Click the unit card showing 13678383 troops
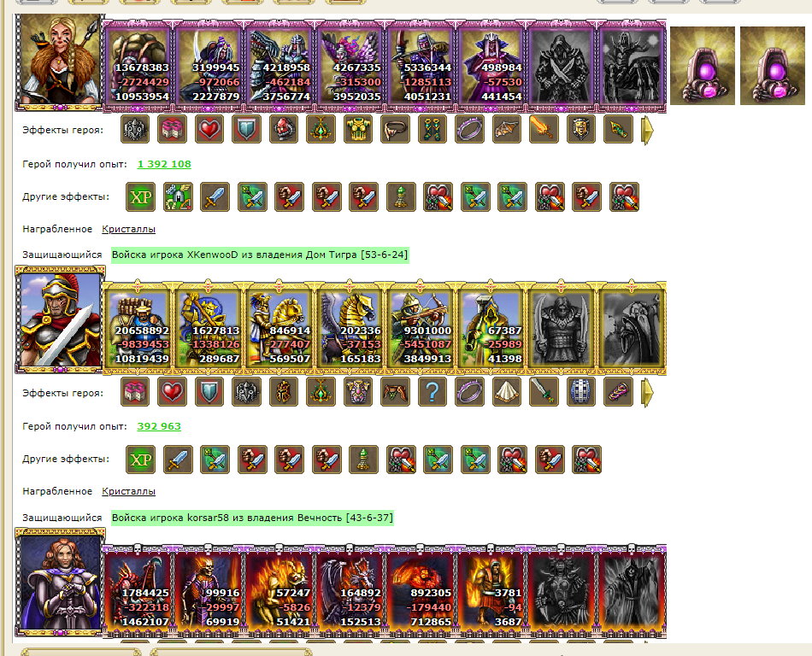Image resolution: width=812 pixels, height=656 pixels. (x=138, y=66)
